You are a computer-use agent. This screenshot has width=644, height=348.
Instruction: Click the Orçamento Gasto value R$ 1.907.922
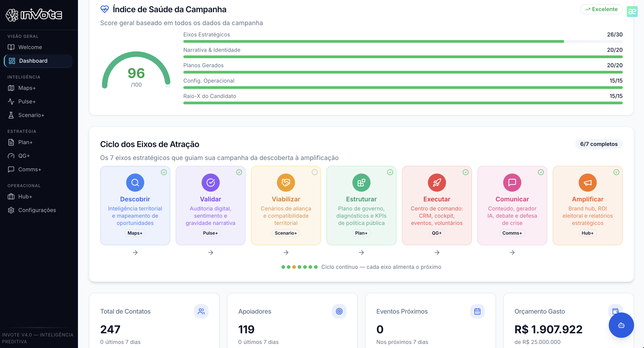548,329
